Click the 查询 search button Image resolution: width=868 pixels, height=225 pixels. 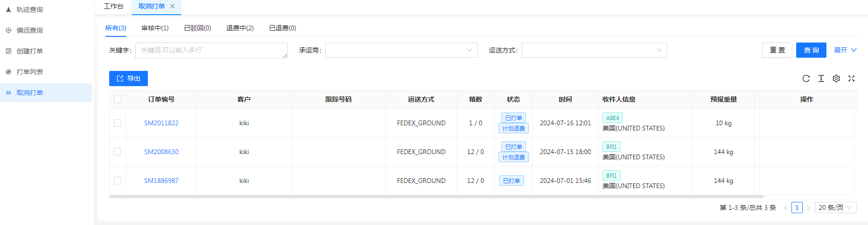pos(811,50)
